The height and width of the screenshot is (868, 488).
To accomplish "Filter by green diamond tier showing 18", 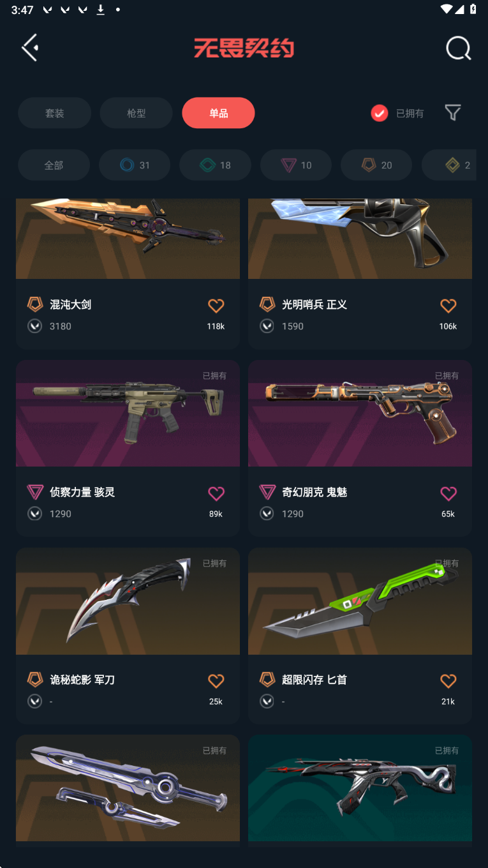I will coord(215,165).
